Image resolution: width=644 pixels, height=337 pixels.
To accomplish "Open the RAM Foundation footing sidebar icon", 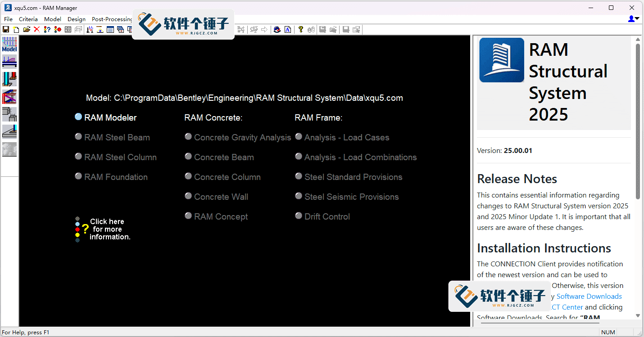I will point(9,132).
